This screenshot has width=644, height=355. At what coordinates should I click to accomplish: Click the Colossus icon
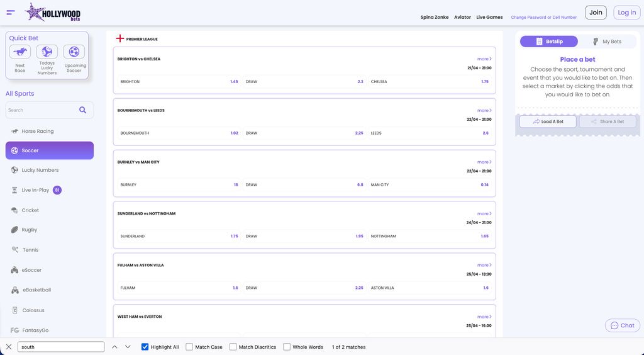15,310
